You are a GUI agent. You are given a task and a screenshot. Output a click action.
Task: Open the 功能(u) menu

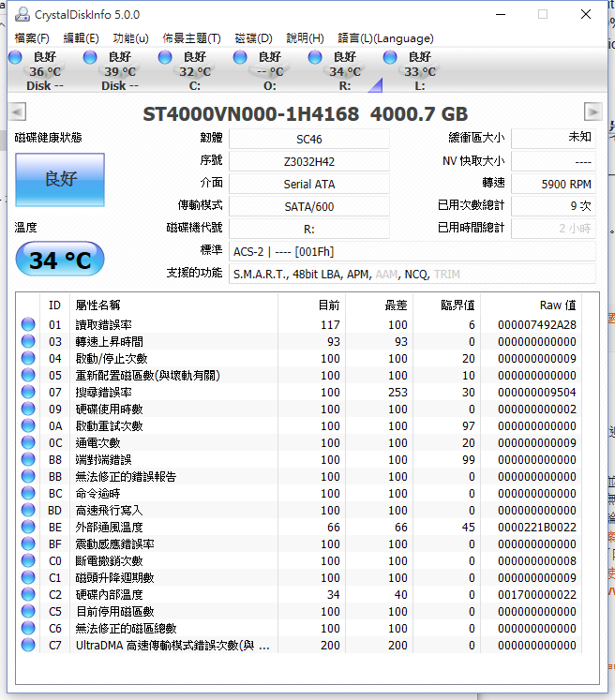(x=130, y=38)
